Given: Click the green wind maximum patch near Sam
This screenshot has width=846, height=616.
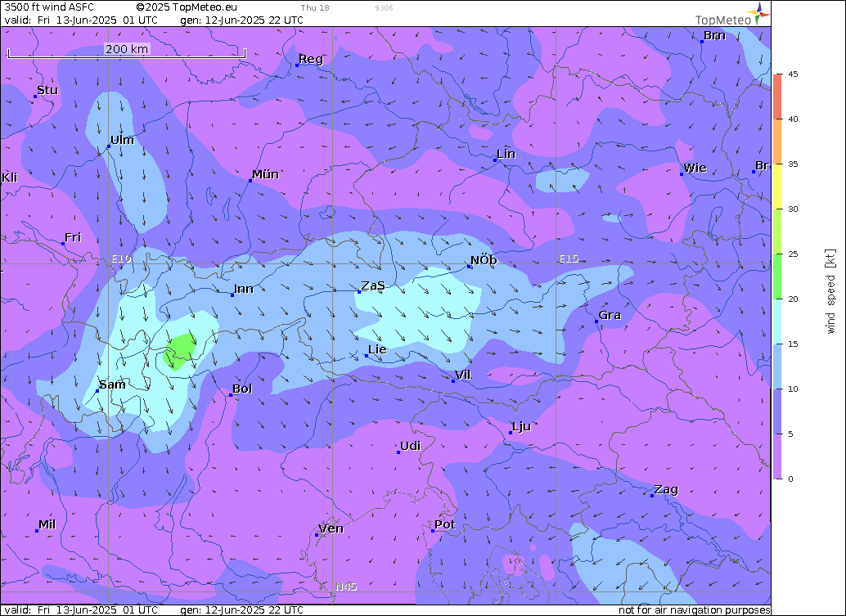Looking at the screenshot, I should click(x=180, y=351).
